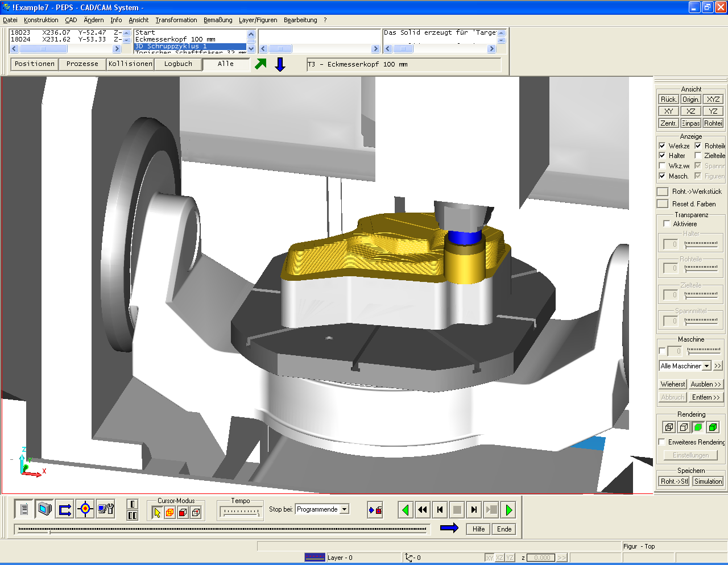Click up arrow in process list scrollbar
This screenshot has width=728, height=565.
pyautogui.click(x=251, y=34)
